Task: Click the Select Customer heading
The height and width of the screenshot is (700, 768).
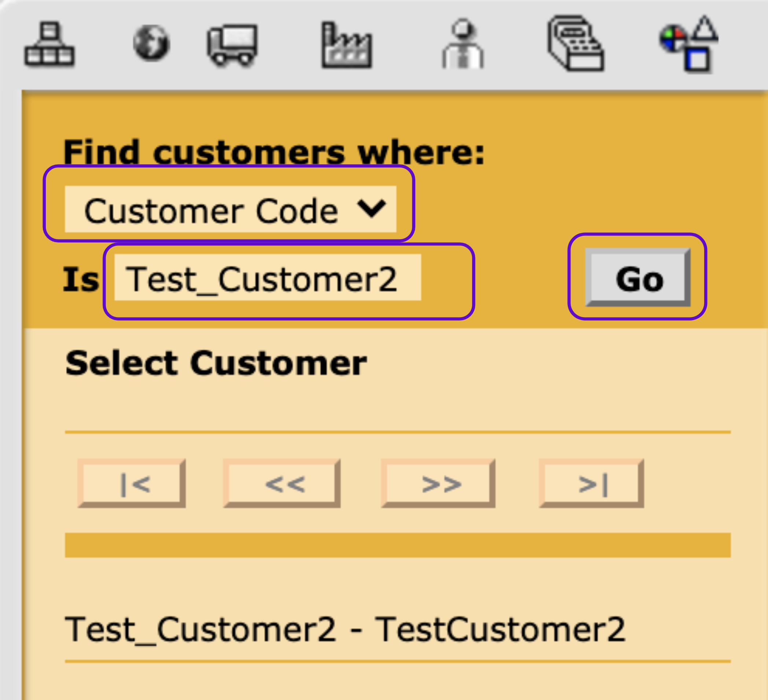Action: pos(216,363)
